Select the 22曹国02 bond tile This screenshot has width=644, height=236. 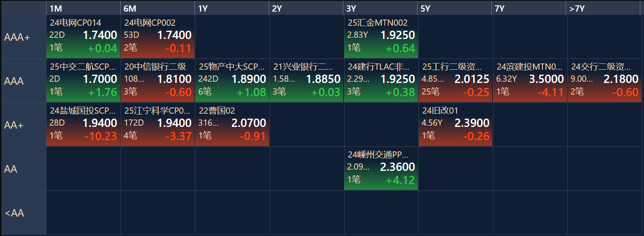(x=232, y=124)
